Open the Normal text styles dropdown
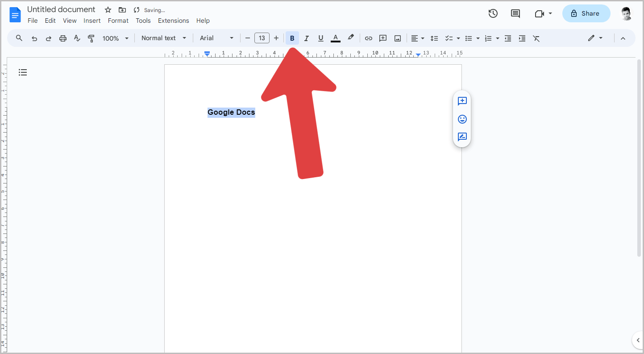The width and height of the screenshot is (644, 354). pos(164,38)
